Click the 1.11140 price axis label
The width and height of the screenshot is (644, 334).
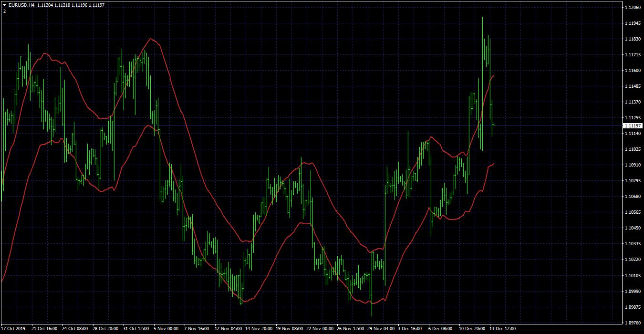[633, 134]
